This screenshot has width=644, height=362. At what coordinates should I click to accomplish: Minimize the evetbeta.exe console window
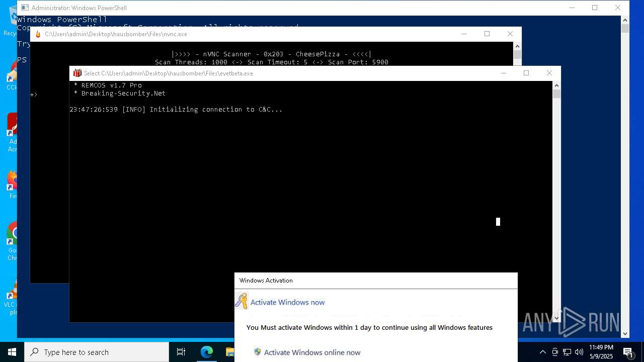point(503,73)
